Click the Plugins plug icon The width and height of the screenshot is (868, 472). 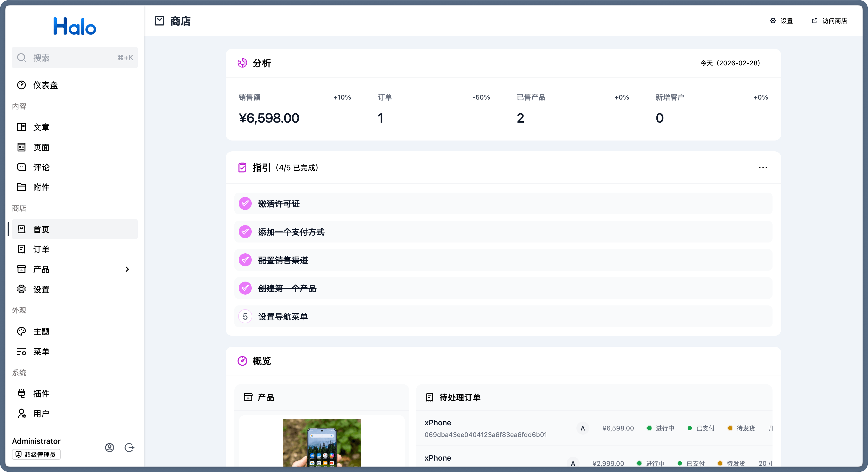click(22, 393)
